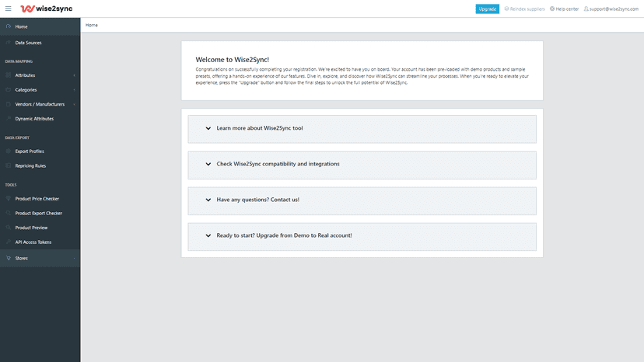Screen dimensions: 644x362
Task: Expand the Vendors / Manufacturers submenu arrow
Action: tap(75, 104)
